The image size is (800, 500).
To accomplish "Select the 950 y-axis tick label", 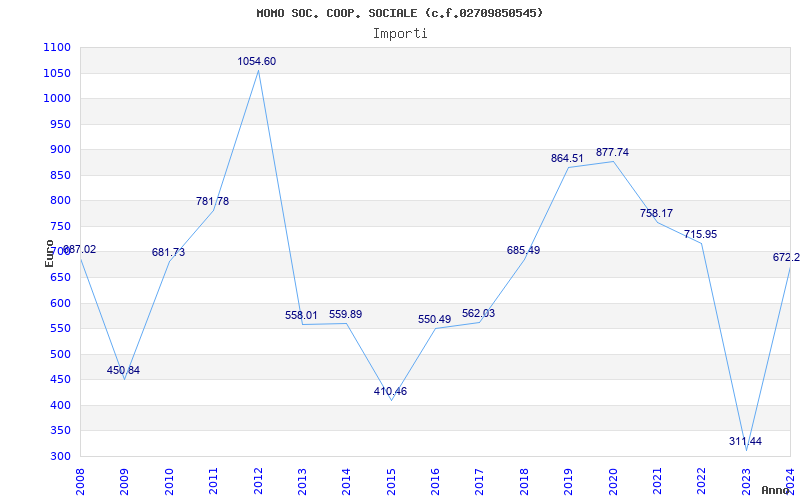I will (61, 124).
